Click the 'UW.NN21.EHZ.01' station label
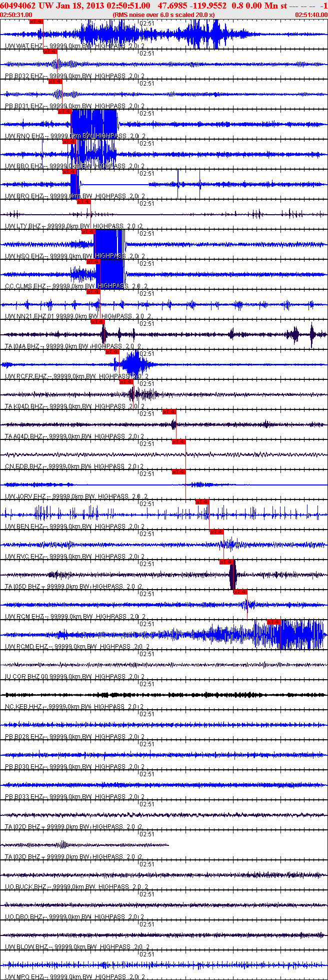The image size is (328, 980). tap(30, 316)
